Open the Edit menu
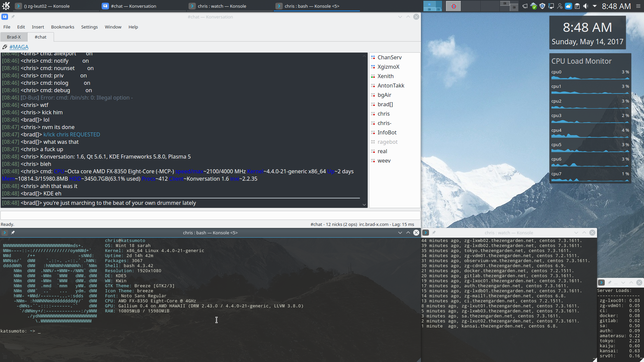This screenshot has height=362, width=644. tap(21, 27)
